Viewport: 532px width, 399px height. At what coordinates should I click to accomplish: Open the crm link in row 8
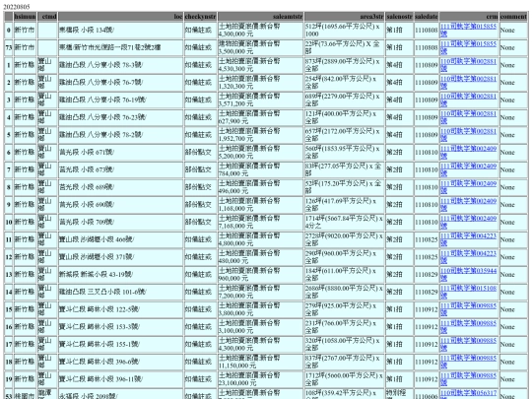468,187
